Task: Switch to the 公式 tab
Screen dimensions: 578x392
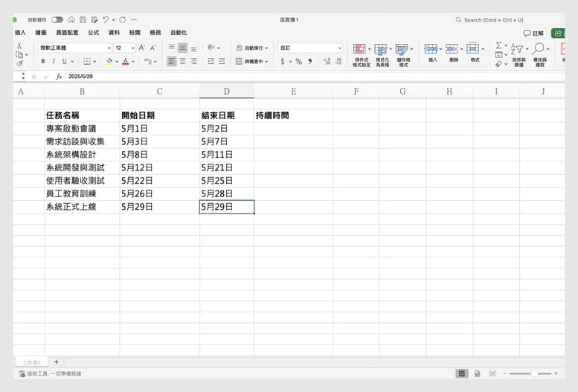Action: (93, 33)
